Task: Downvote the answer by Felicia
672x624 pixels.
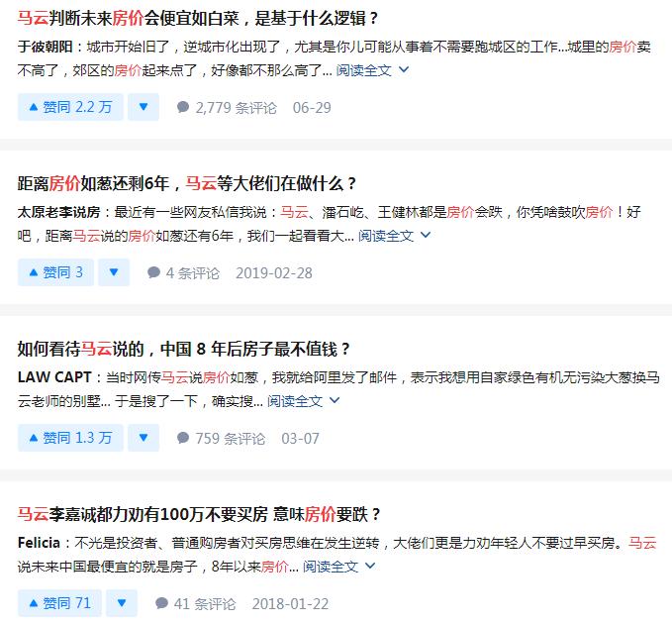Action: pyautogui.click(x=122, y=603)
